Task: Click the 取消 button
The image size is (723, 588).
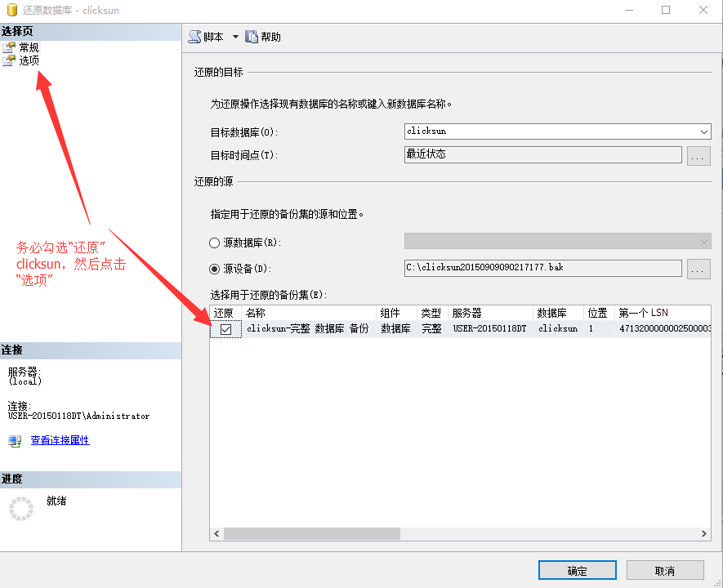Action: (665, 571)
